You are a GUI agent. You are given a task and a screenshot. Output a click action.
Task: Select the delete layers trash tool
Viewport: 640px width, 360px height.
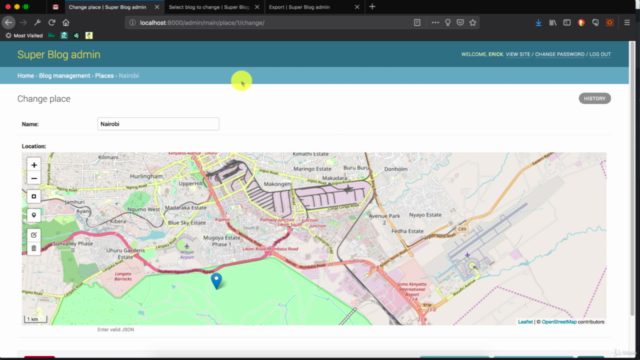point(34,248)
